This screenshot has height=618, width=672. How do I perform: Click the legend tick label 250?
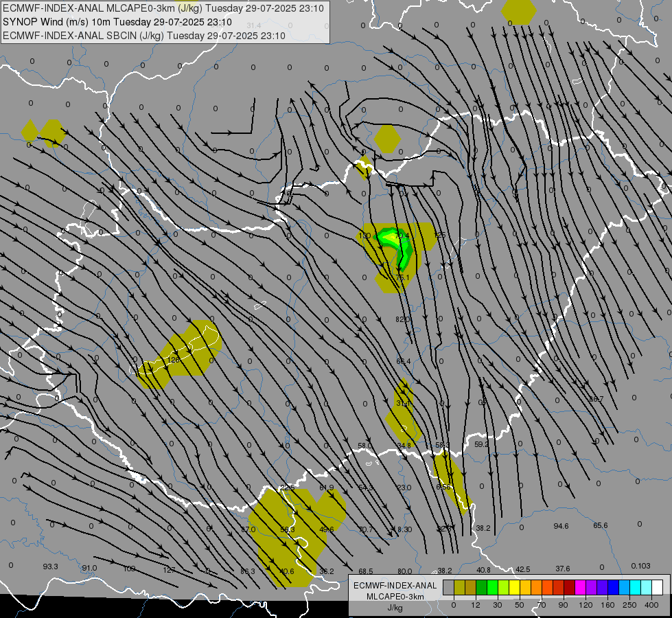tap(629, 605)
